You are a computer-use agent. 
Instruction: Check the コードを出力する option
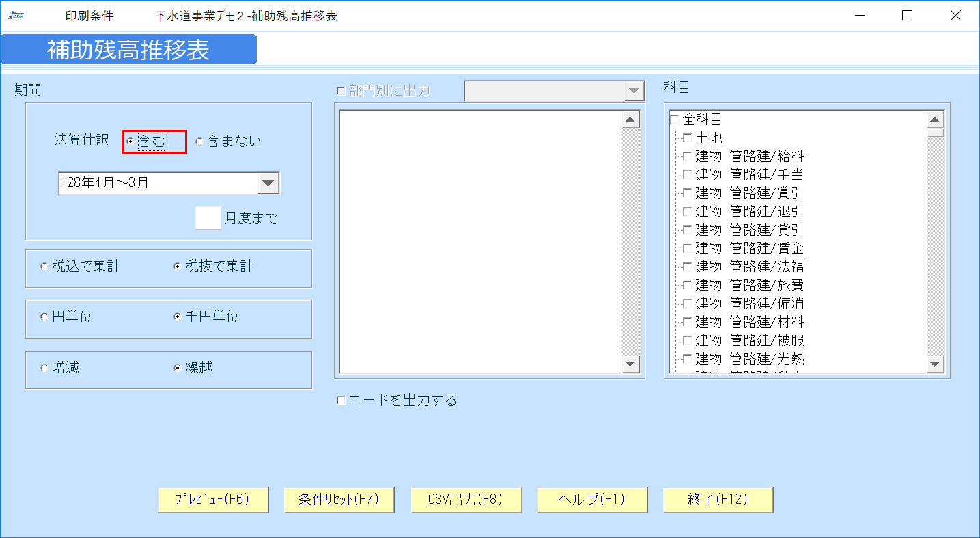tap(340, 400)
